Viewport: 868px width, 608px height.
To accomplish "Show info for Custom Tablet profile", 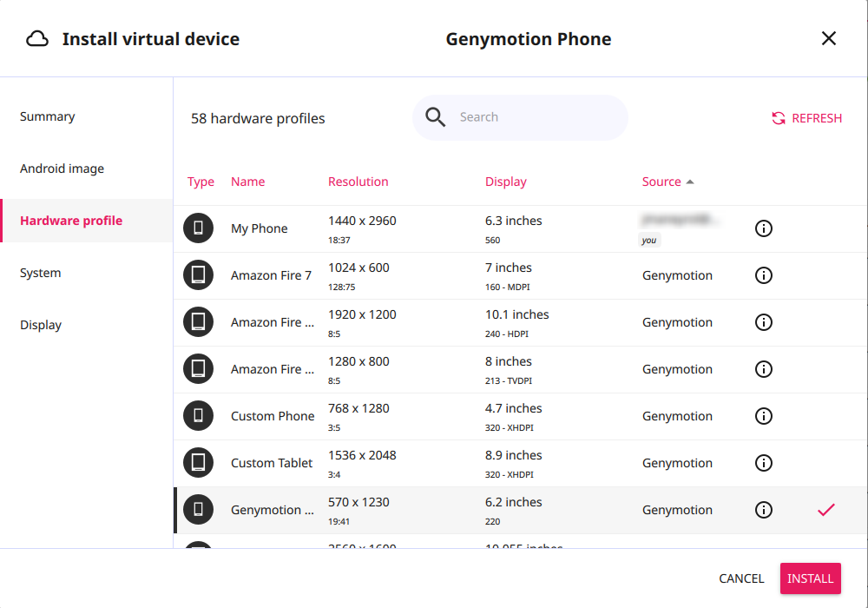I will (x=763, y=463).
